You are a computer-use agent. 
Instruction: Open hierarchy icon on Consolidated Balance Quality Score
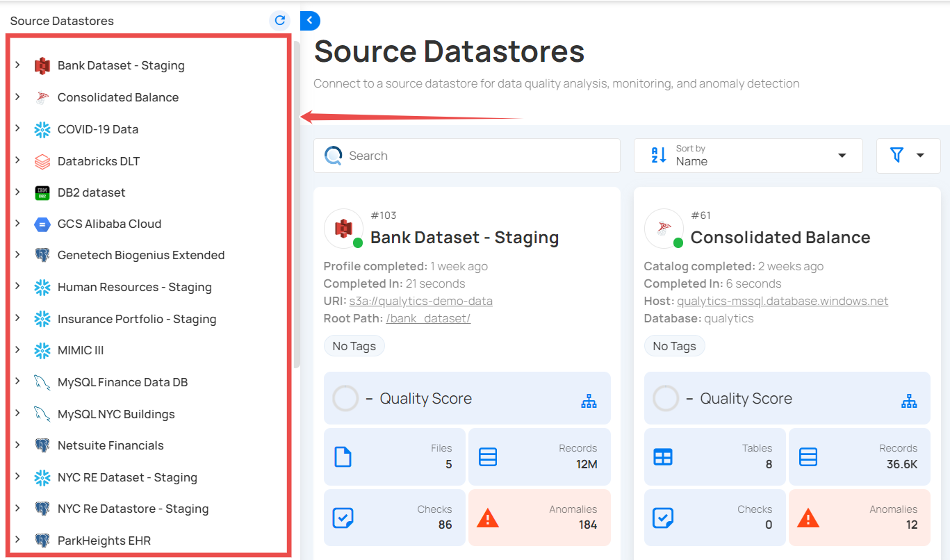tap(909, 401)
